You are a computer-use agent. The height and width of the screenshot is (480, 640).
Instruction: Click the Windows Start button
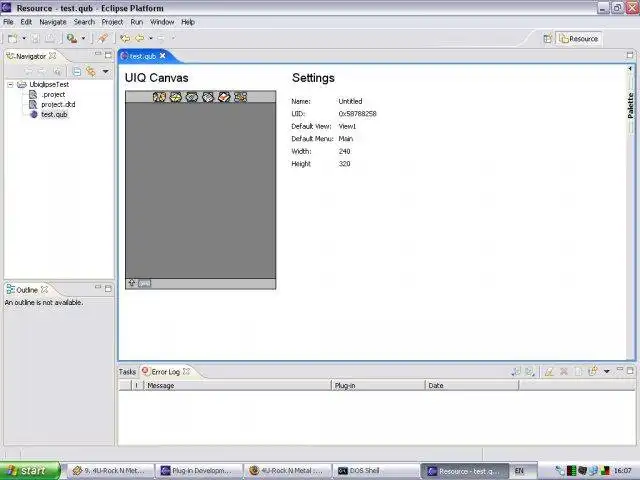(x=30, y=471)
